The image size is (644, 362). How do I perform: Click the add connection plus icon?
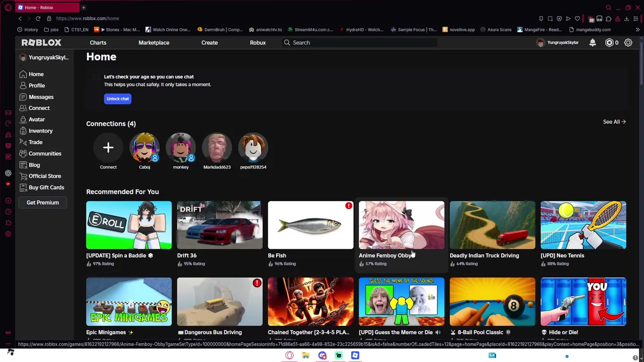(108, 147)
